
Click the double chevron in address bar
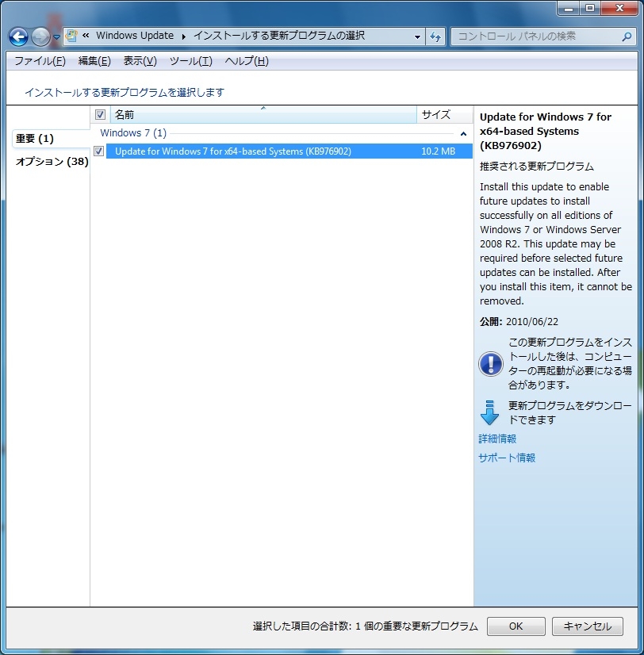pos(86,36)
